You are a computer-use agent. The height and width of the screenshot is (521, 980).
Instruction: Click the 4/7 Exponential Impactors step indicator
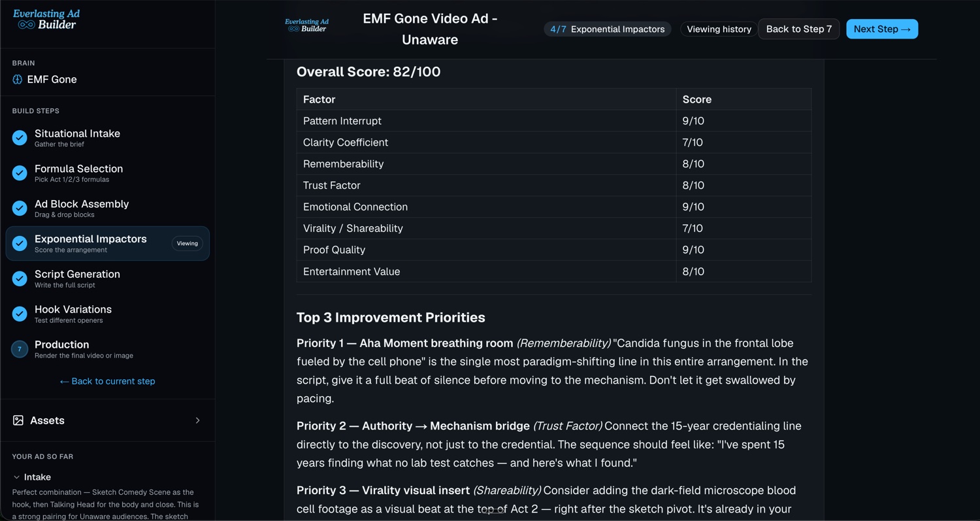tap(608, 29)
